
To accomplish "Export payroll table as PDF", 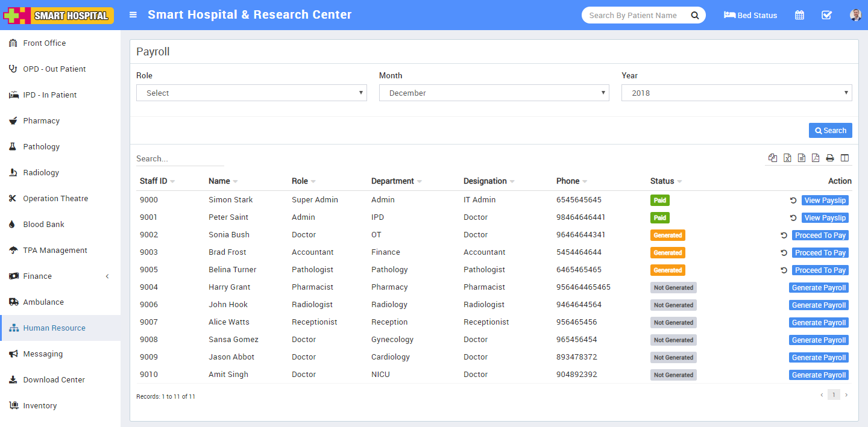I will tap(816, 158).
